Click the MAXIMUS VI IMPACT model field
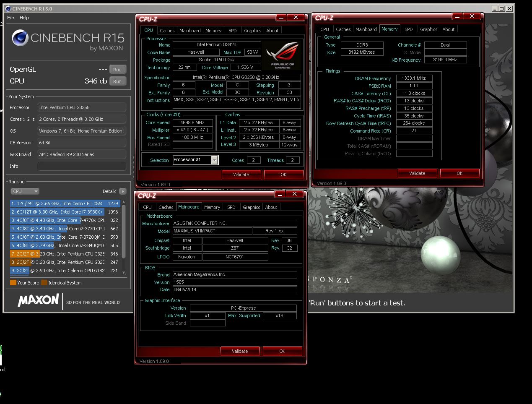Viewport: 532px width, 404px height. (x=212, y=231)
